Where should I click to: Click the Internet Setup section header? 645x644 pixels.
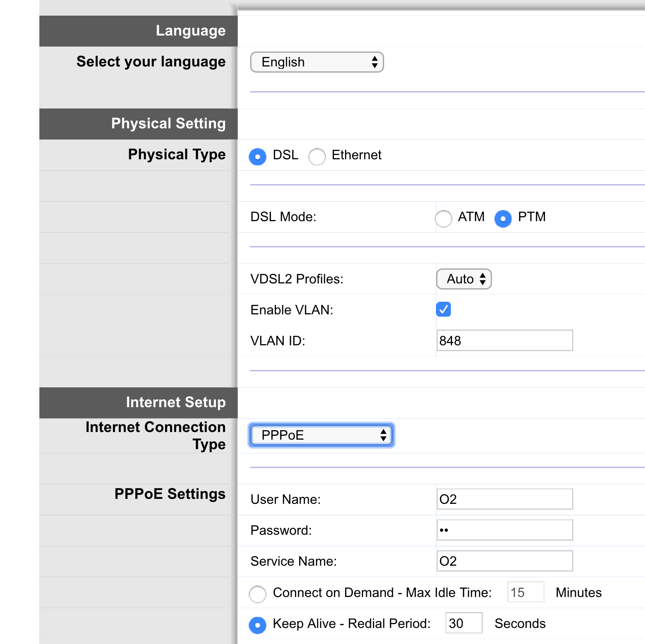(x=176, y=402)
